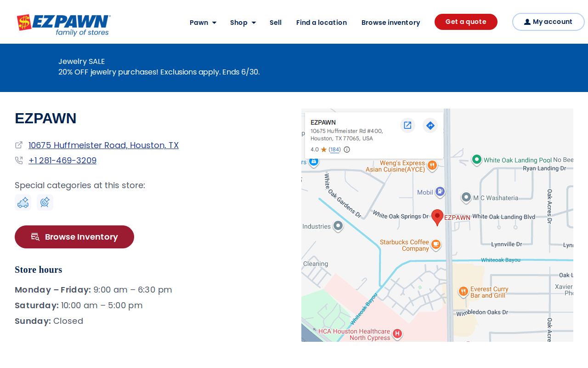Open My account

tap(548, 22)
